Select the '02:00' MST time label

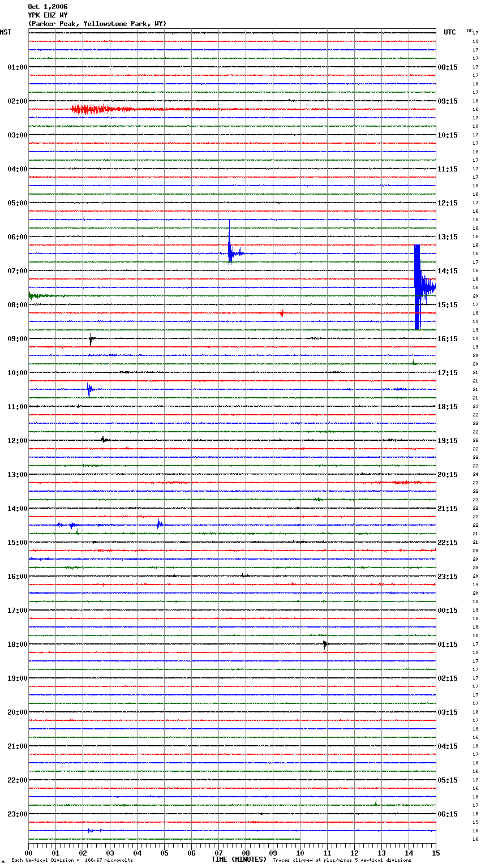18,101
